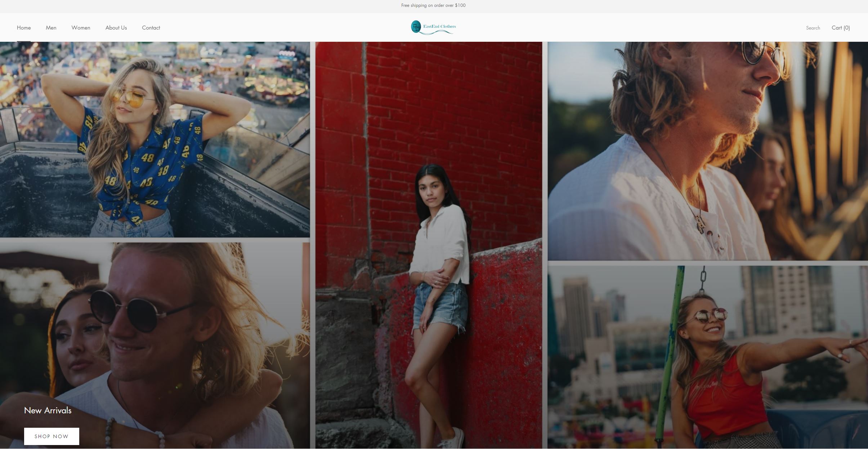This screenshot has width=868, height=449.
Task: Select the photo of woman against red brick wall
Action: tap(429, 245)
